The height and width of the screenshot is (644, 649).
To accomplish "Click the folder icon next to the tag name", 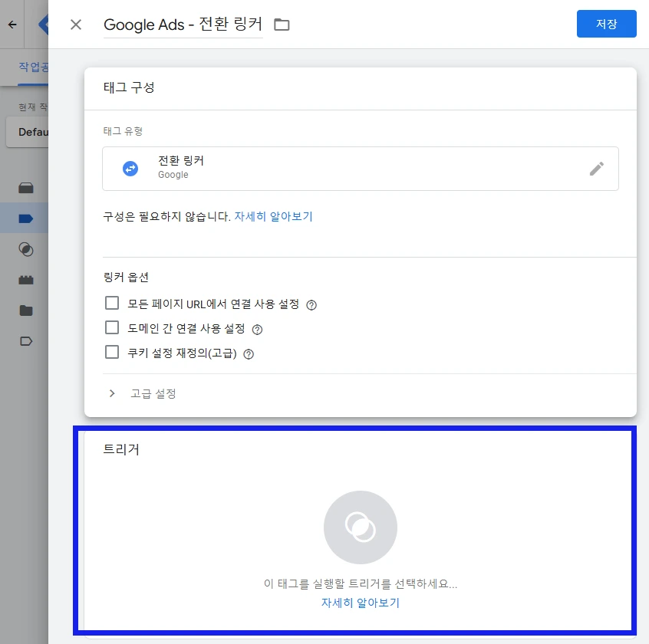I will point(282,25).
